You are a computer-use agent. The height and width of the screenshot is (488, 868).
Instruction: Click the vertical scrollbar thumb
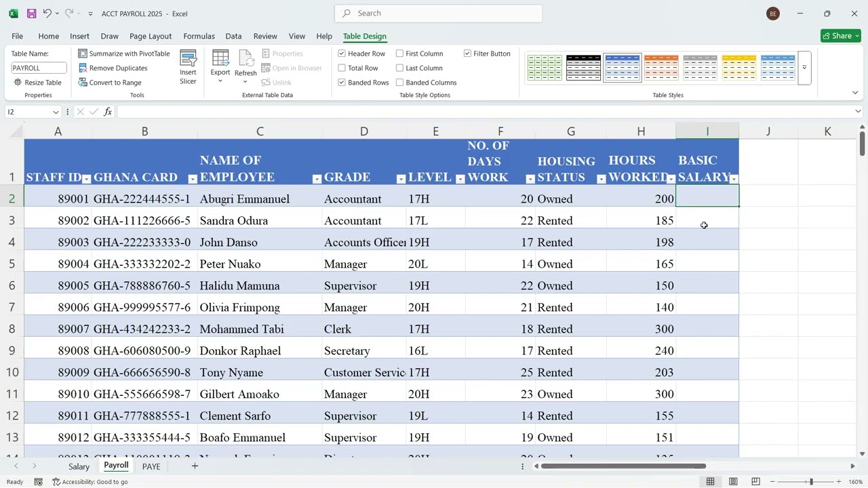tap(862, 143)
